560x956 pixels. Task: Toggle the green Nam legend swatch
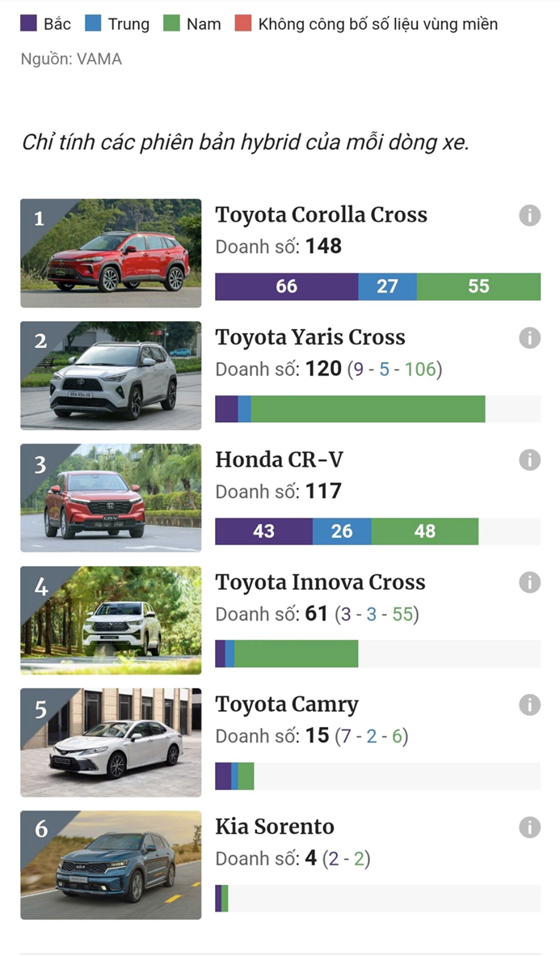(171, 23)
